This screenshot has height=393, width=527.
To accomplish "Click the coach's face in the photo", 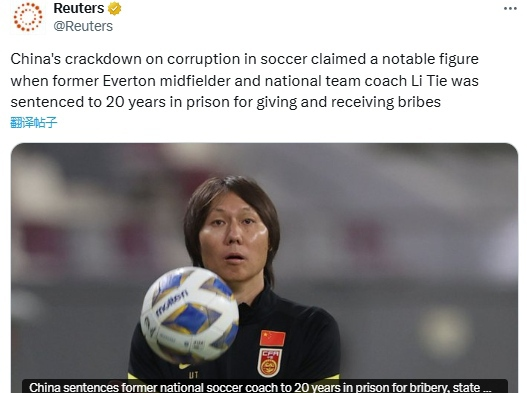I will coord(234,242).
